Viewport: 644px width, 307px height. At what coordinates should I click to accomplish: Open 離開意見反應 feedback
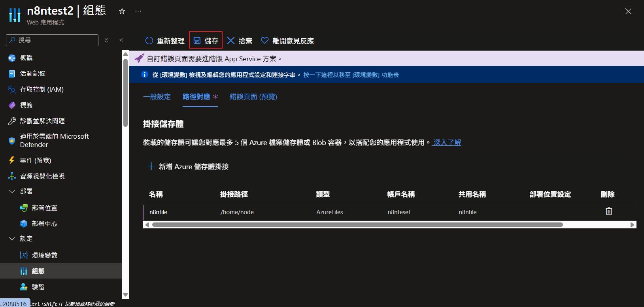click(287, 41)
